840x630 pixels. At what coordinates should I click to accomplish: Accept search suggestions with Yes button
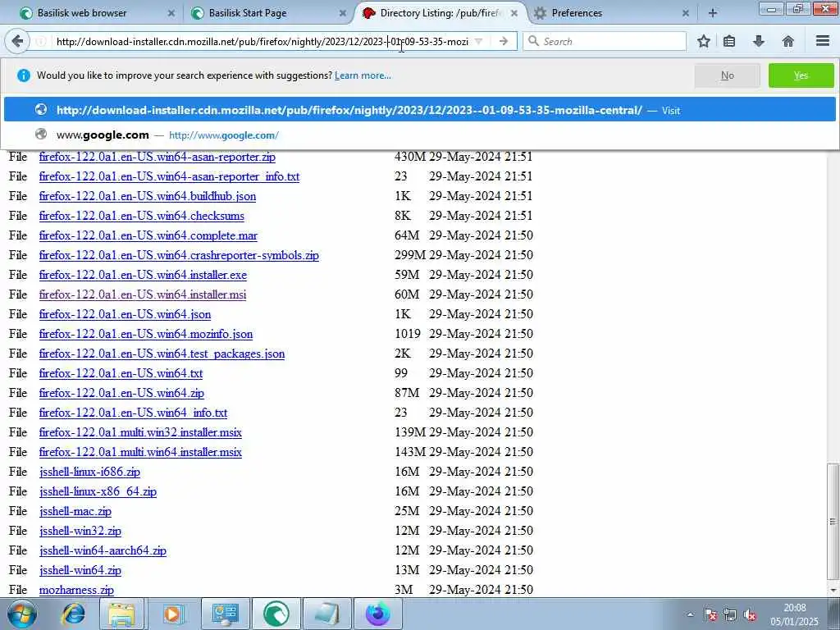click(801, 75)
